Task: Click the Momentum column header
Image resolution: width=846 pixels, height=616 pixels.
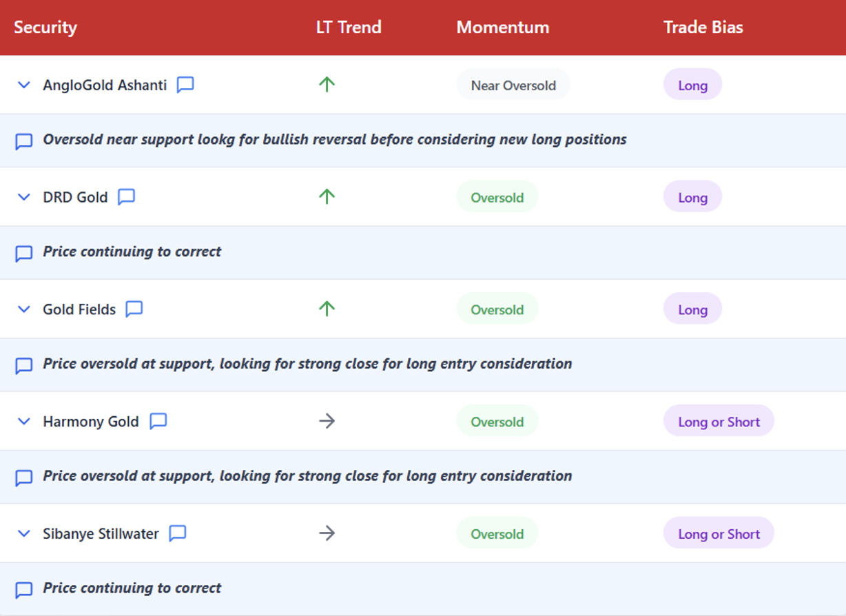Action: click(502, 28)
